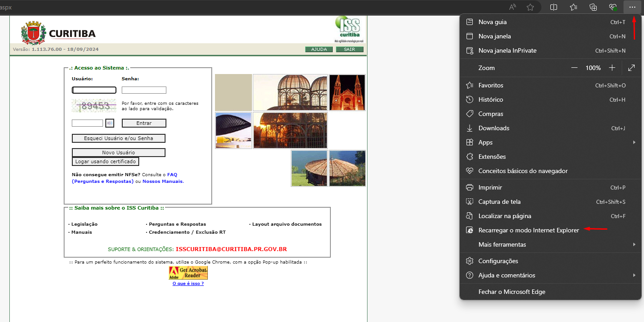Open the Collections toolbar icon
Screen dimensions: 644x322
(593, 7)
